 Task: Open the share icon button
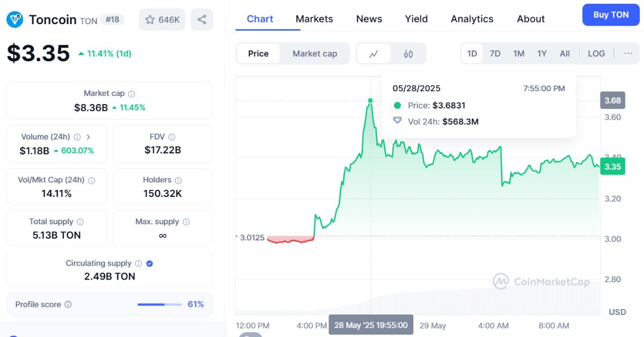point(202,20)
